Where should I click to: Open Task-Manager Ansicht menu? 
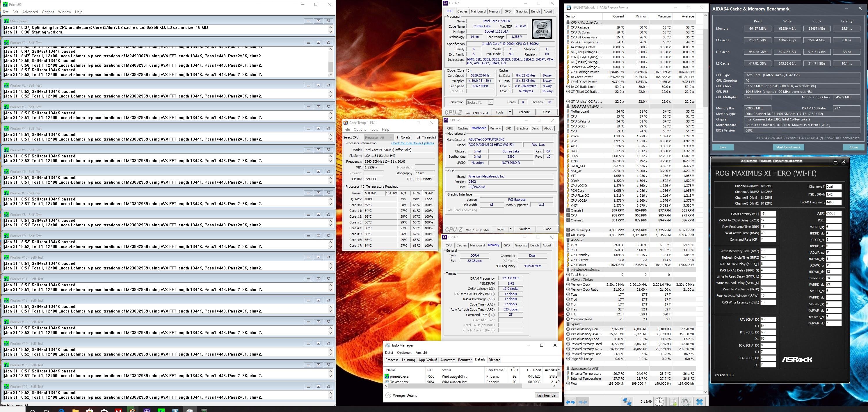(421, 353)
